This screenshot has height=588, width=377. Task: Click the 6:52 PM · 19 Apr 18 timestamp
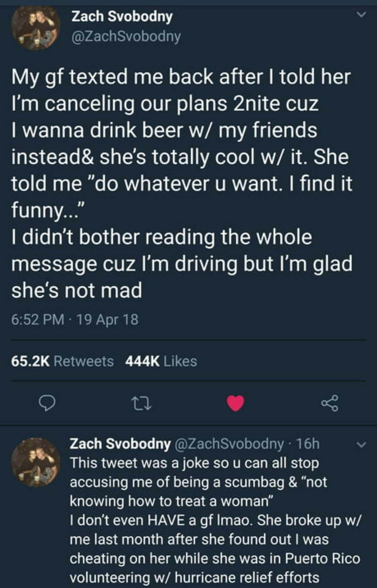point(75,319)
